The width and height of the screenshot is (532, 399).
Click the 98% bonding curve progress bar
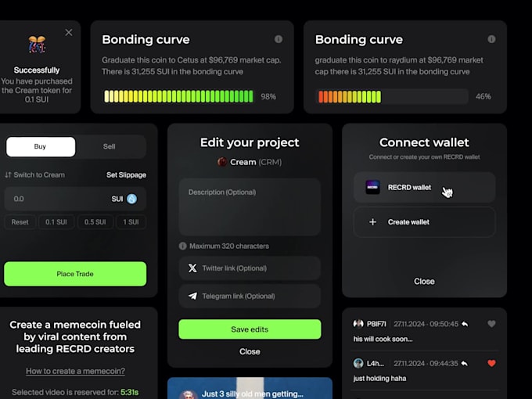[x=178, y=96]
